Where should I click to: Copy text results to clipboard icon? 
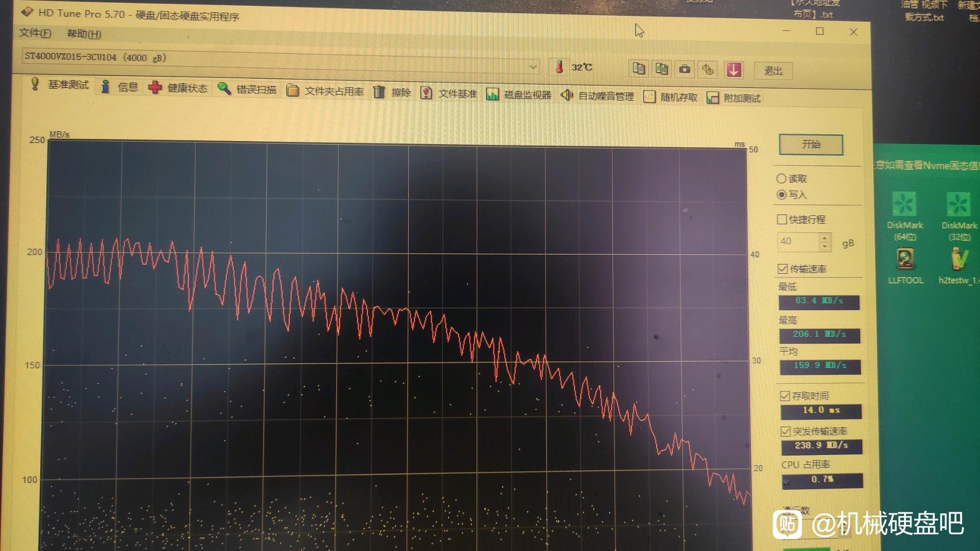pos(638,69)
